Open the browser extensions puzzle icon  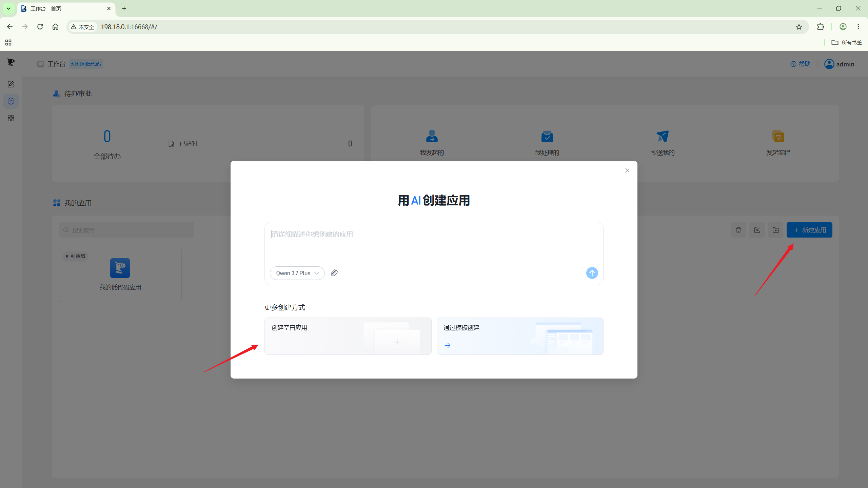[x=820, y=27]
